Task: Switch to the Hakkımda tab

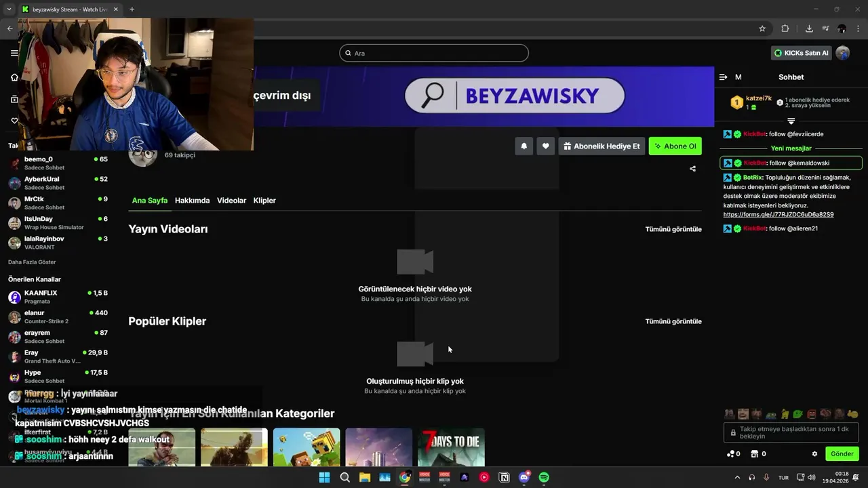Action: [192, 200]
